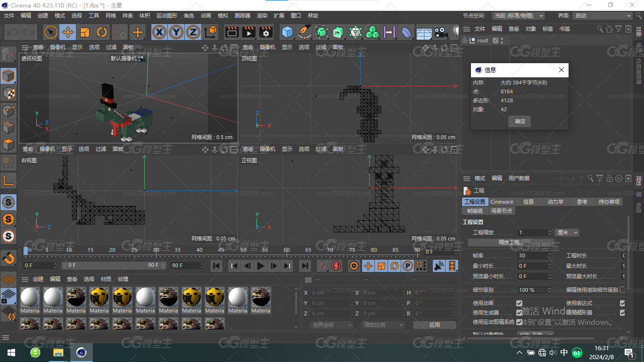The height and width of the screenshot is (362, 644).
Task: Open the 节点空间 dropdown
Action: [518, 16]
